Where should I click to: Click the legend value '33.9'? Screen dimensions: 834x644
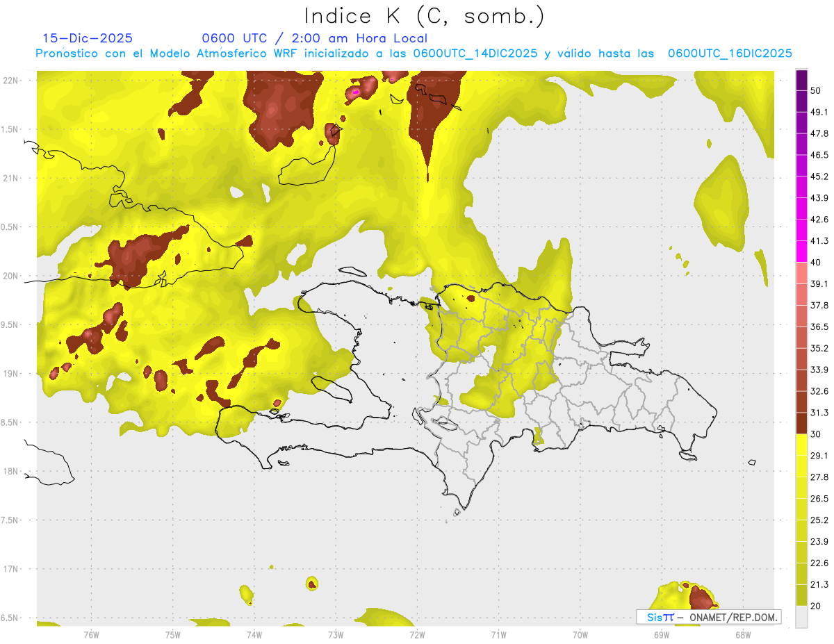(x=819, y=370)
